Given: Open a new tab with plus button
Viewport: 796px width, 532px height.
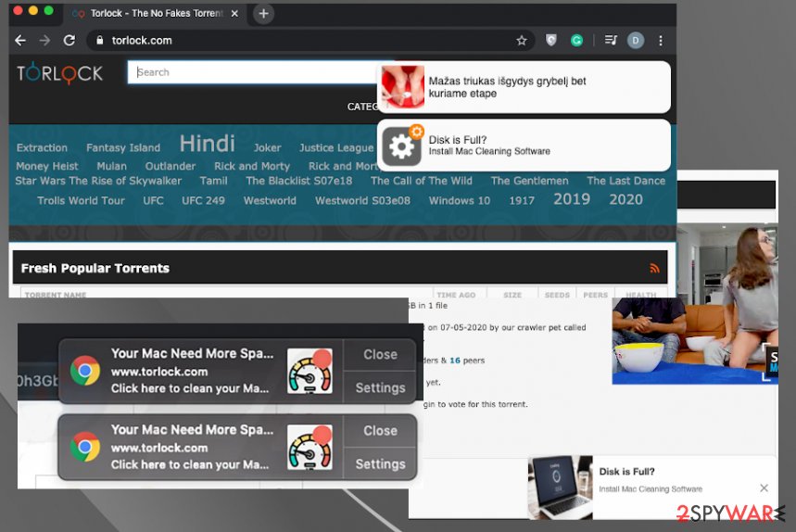Looking at the screenshot, I should coord(263,14).
